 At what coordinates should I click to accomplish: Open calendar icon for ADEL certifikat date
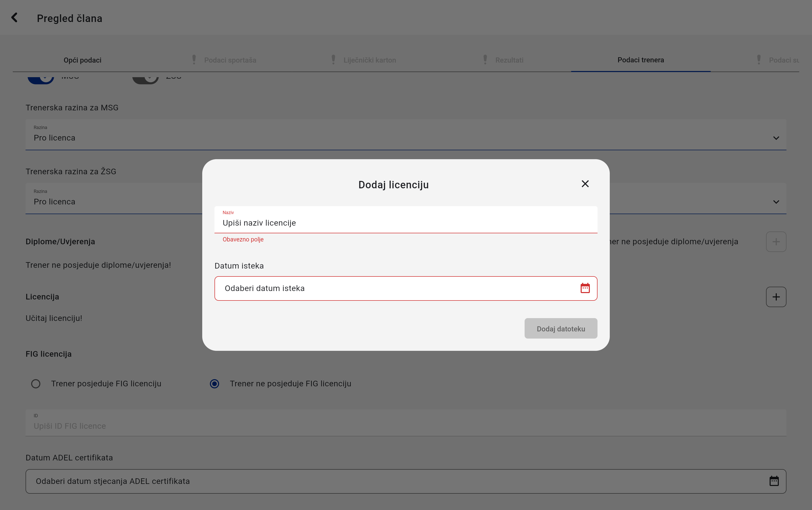click(x=774, y=481)
